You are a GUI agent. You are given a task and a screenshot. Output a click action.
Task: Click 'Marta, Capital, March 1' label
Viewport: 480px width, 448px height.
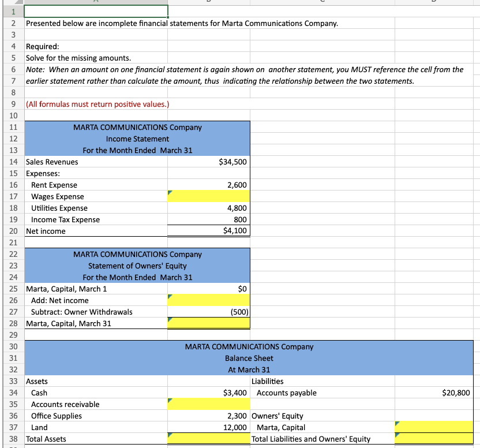tap(66, 289)
